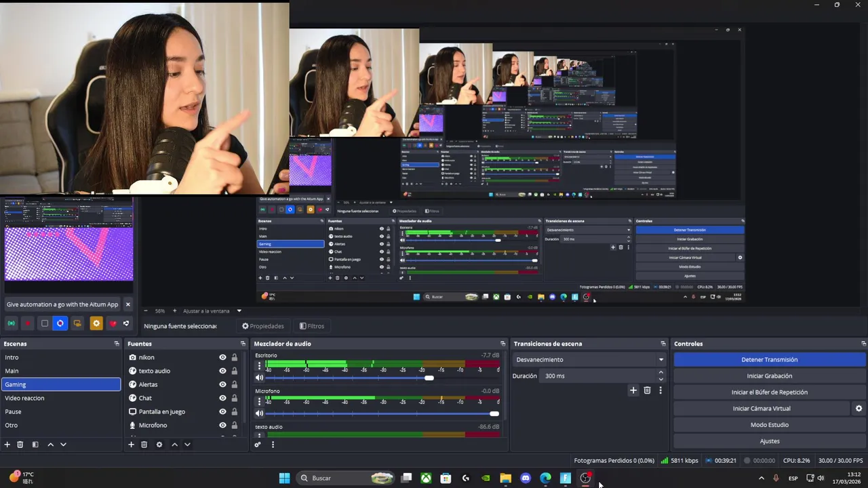Image resolution: width=868 pixels, height=488 pixels.
Task: Open scene filters icon in the Escenas toolbar
Action: tap(35, 445)
